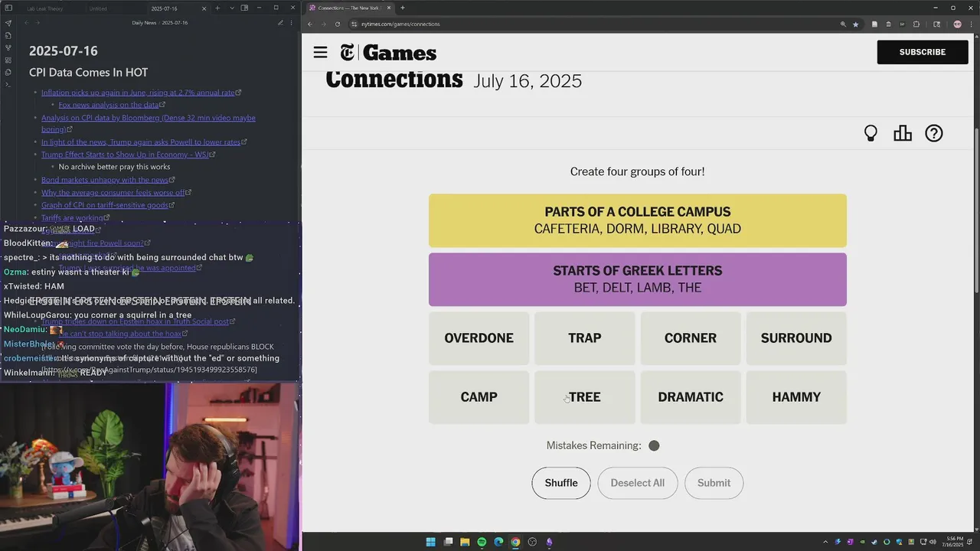This screenshot has width=980, height=551.
Task: Reload the Chrome page
Action: 338,24
